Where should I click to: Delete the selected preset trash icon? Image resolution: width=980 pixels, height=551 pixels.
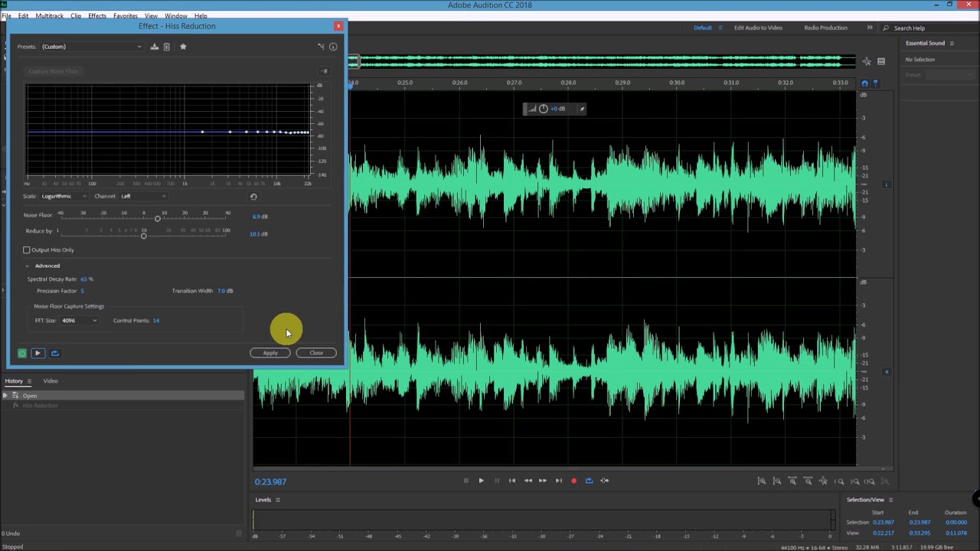166,47
